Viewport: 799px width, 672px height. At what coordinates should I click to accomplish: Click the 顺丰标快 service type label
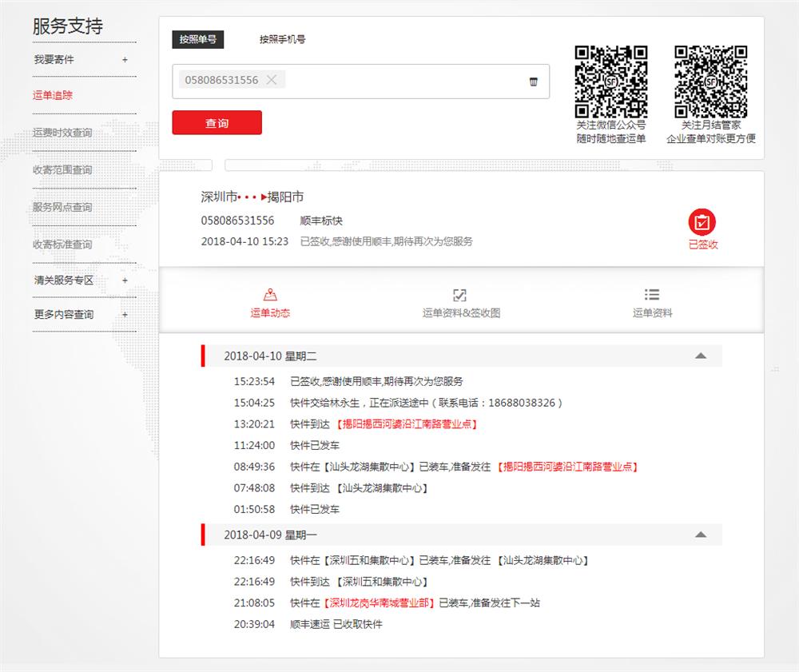(x=321, y=221)
